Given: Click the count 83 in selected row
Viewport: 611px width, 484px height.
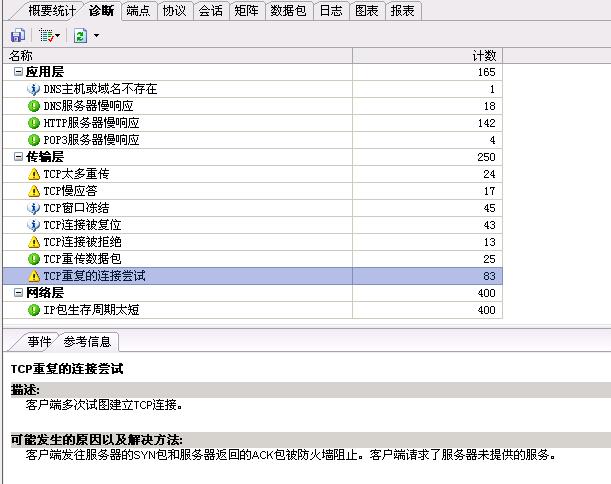Looking at the screenshot, I should click(x=489, y=276).
